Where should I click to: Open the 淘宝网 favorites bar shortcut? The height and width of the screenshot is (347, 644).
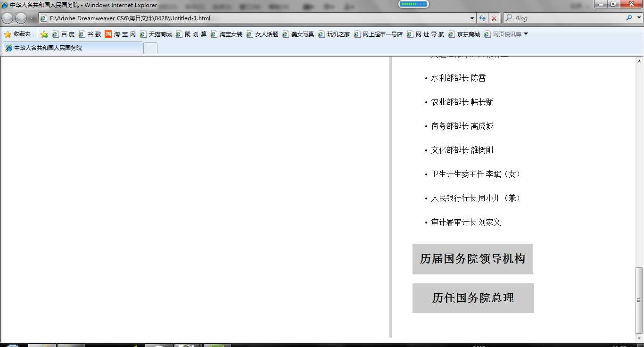coord(120,34)
